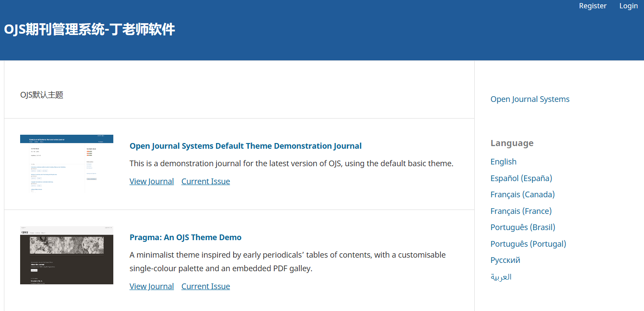Open the Open Journal Systems sidebar link
The height and width of the screenshot is (311, 644).
tap(530, 99)
